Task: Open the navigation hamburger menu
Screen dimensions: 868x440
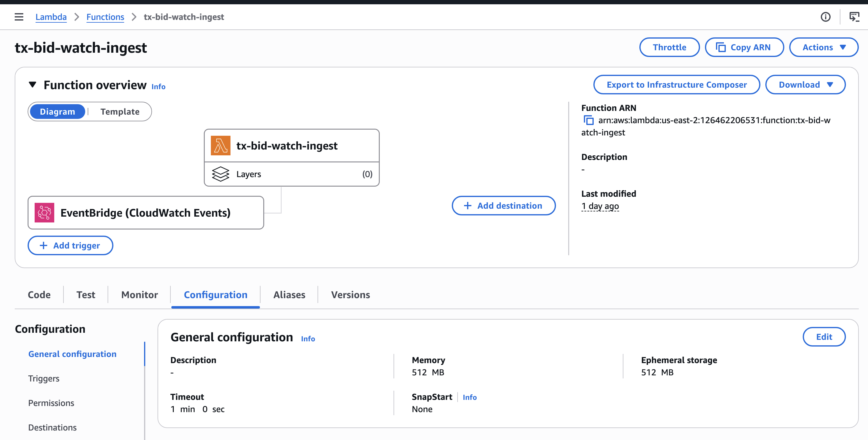Action: pyautogui.click(x=18, y=17)
